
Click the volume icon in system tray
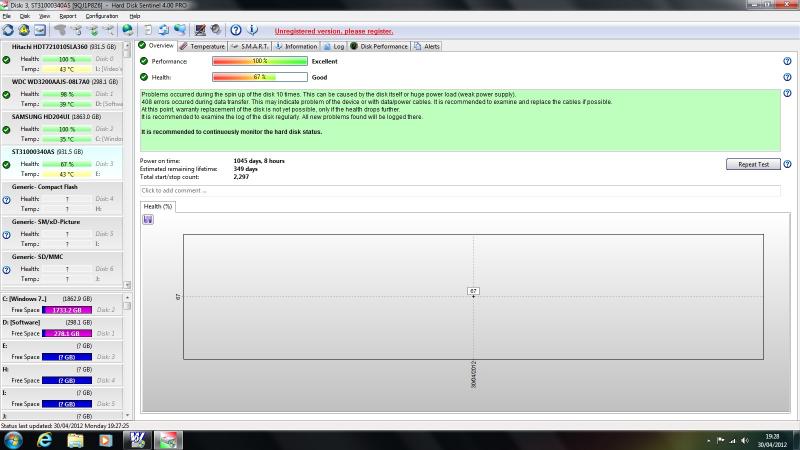(745, 440)
